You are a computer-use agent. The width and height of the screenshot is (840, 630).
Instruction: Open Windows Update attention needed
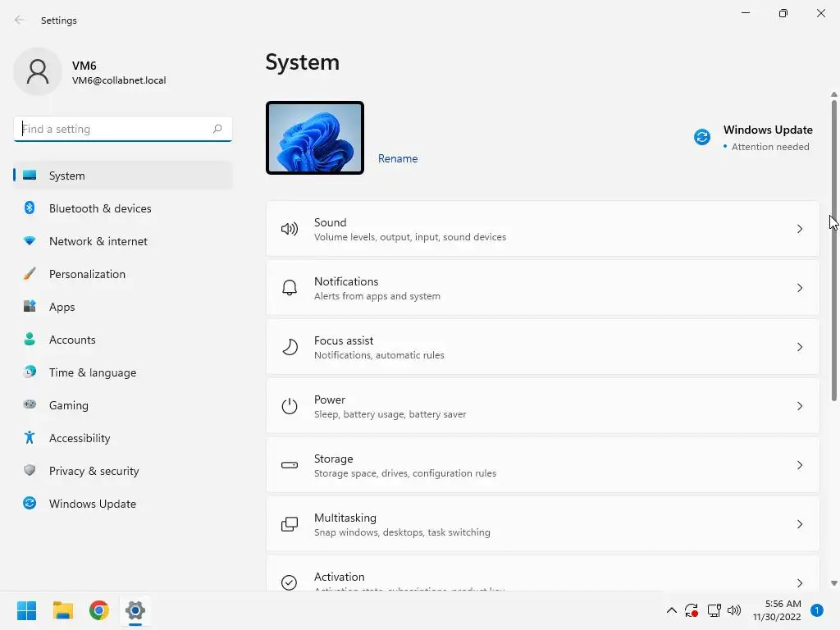click(754, 138)
